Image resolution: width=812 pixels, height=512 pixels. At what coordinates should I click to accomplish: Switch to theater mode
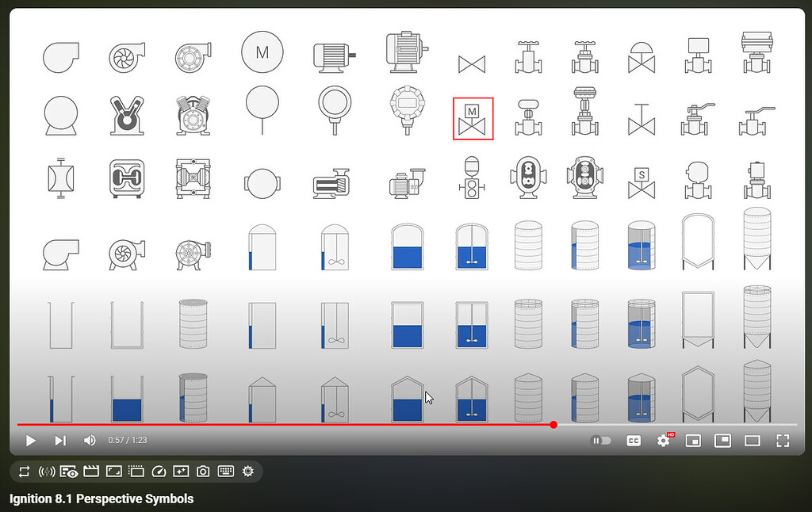753,441
